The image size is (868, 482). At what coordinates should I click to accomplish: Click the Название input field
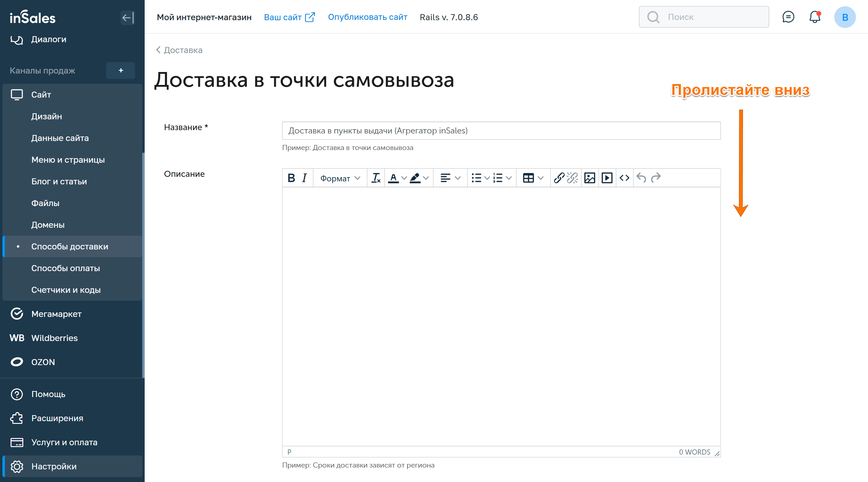(x=501, y=131)
